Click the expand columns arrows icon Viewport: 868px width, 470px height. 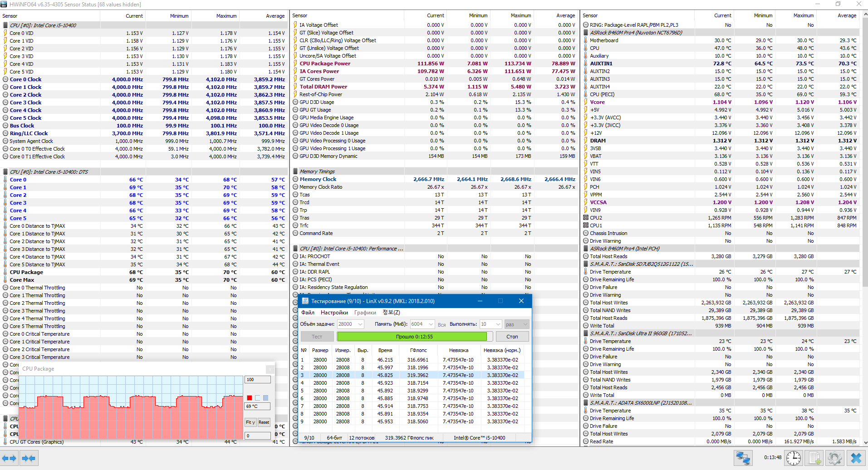point(9,458)
